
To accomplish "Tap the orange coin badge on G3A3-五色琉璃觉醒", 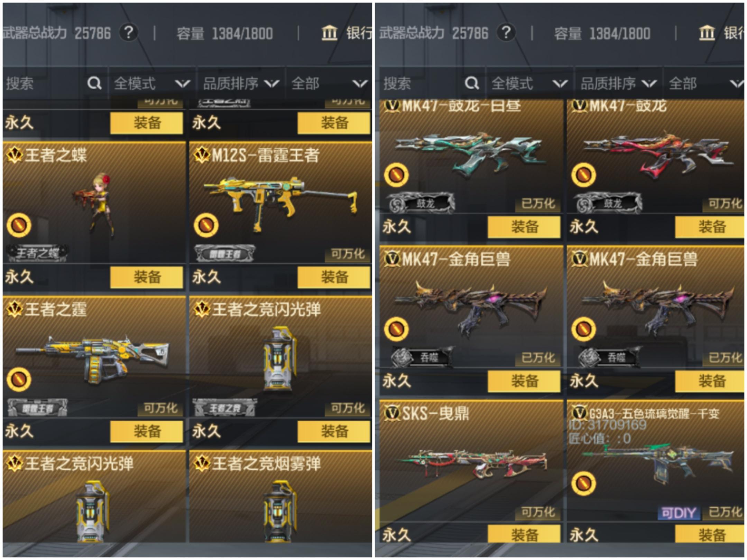I will 583,483.
